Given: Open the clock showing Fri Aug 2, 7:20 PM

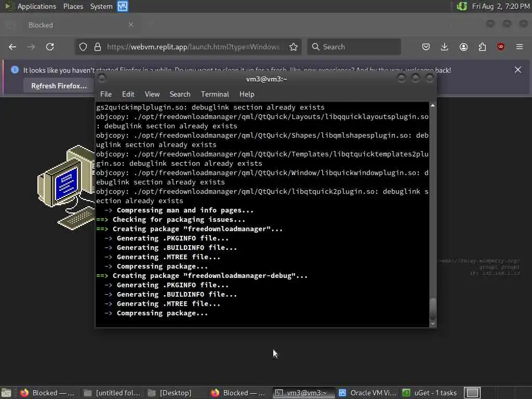Looking at the screenshot, I should click(x=501, y=6).
